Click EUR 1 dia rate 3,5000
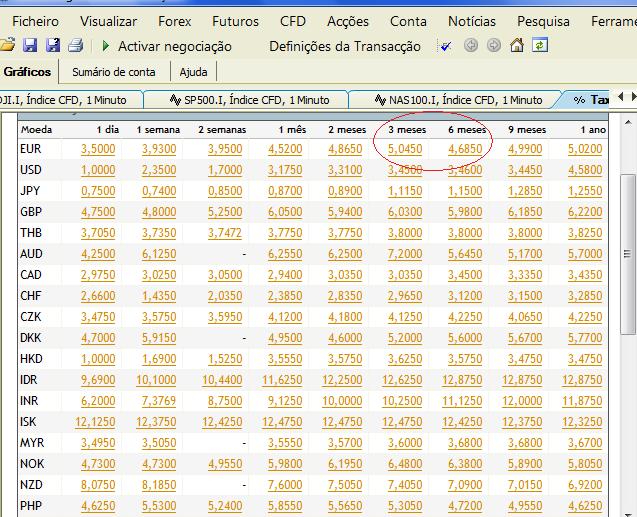The image size is (637, 517). click(x=98, y=149)
